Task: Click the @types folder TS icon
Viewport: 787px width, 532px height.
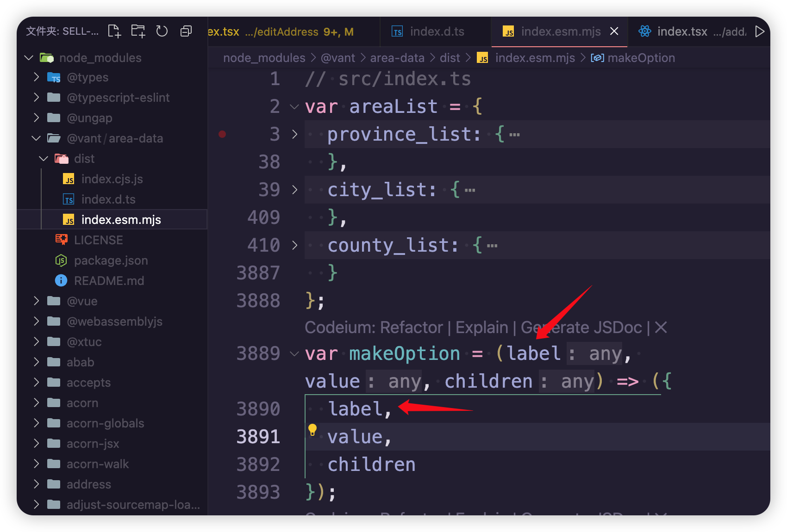Action: tap(54, 77)
